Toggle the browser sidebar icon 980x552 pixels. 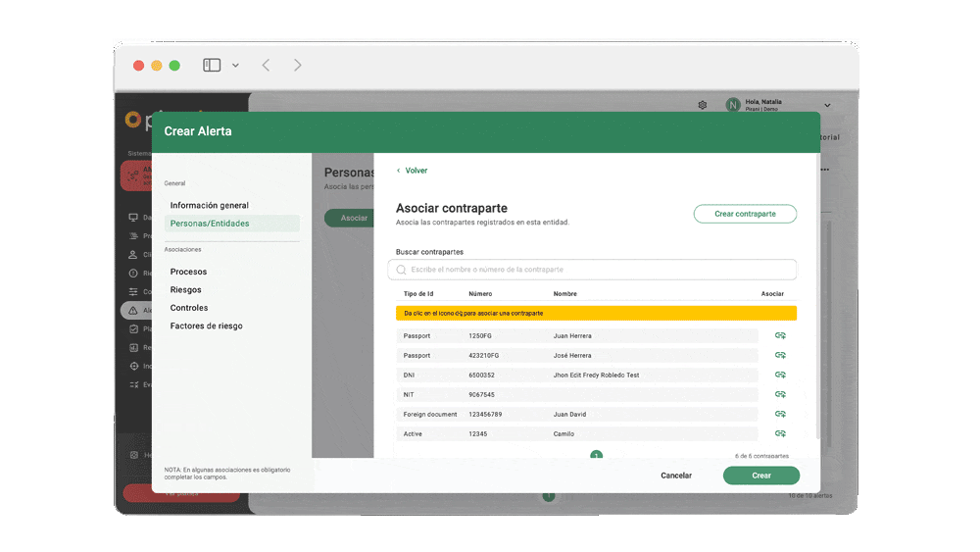212,66
